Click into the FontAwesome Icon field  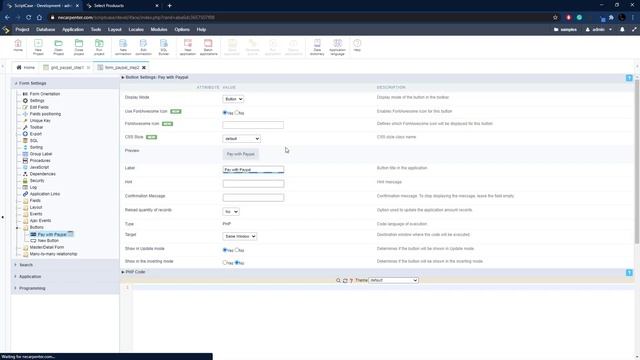coord(253,125)
